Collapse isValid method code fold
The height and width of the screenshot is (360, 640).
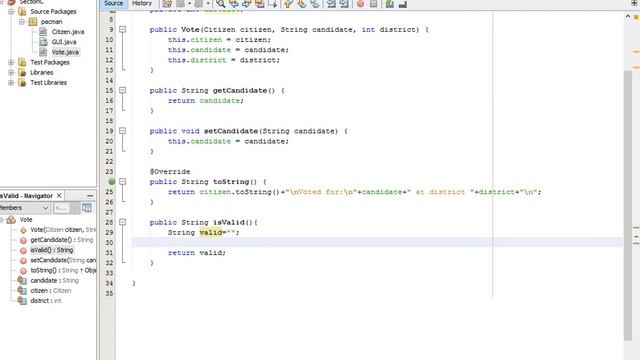tap(122, 222)
